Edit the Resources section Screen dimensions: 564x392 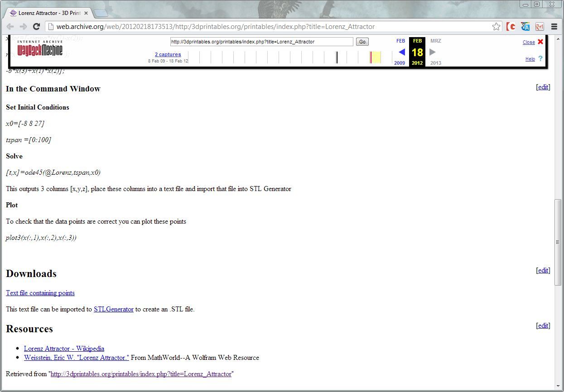click(x=543, y=325)
